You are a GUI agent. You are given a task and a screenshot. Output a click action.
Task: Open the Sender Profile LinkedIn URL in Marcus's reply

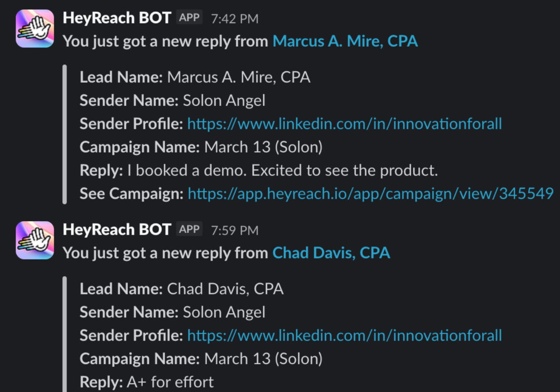point(344,124)
